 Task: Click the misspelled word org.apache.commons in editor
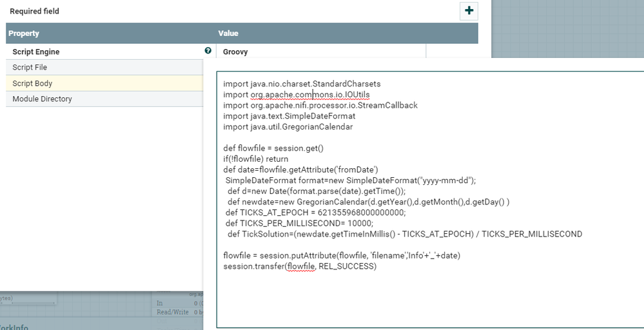pos(281,95)
